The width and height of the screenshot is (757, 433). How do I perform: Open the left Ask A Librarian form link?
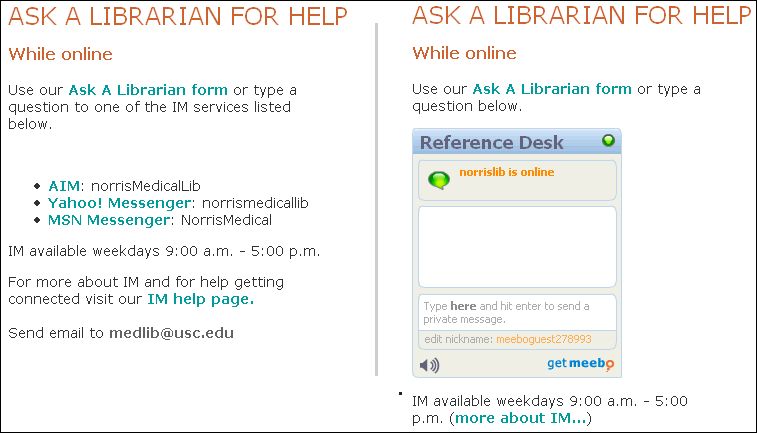(148, 90)
